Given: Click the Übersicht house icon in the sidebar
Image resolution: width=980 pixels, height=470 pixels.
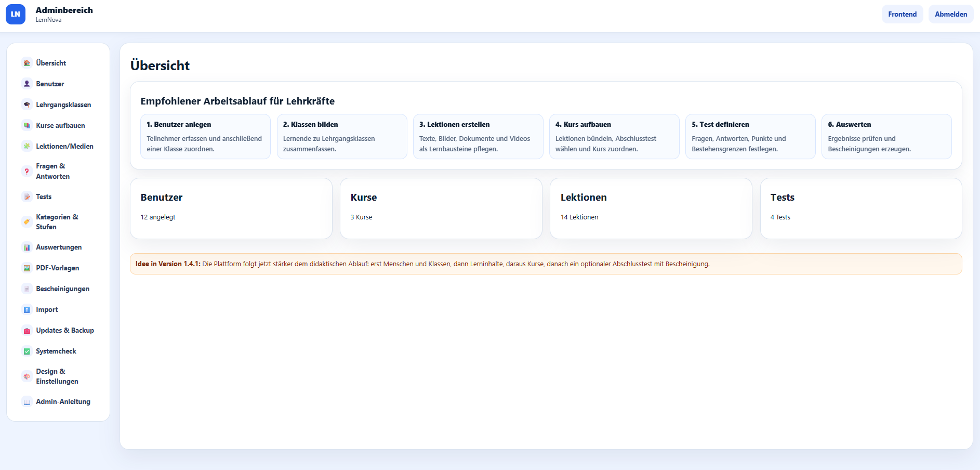Looking at the screenshot, I should [27, 63].
